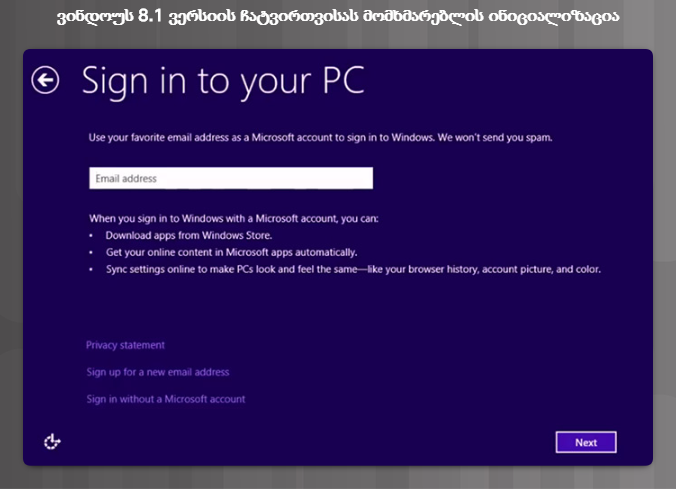Click the "Get your online content" bullet item
Image resolution: width=676 pixels, height=489 pixels.
pyautogui.click(x=230, y=252)
